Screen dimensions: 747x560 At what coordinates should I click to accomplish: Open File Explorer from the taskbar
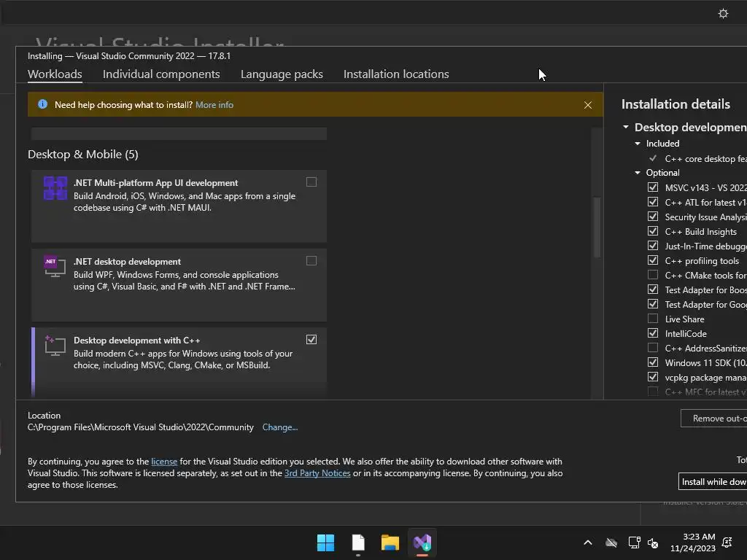[390, 542]
